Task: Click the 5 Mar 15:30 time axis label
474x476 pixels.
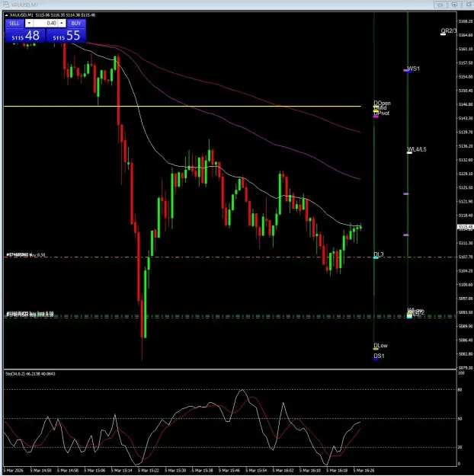Action: pyautogui.click(x=175, y=471)
